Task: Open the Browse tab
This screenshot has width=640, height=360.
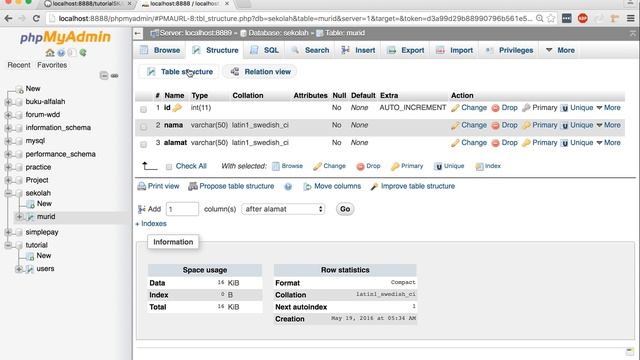Action: tap(160, 50)
